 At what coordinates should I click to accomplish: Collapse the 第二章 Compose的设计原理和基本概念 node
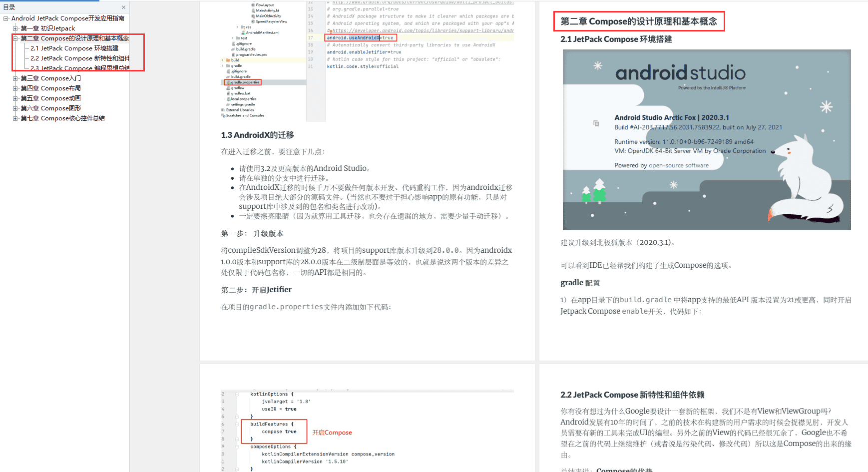[15, 38]
